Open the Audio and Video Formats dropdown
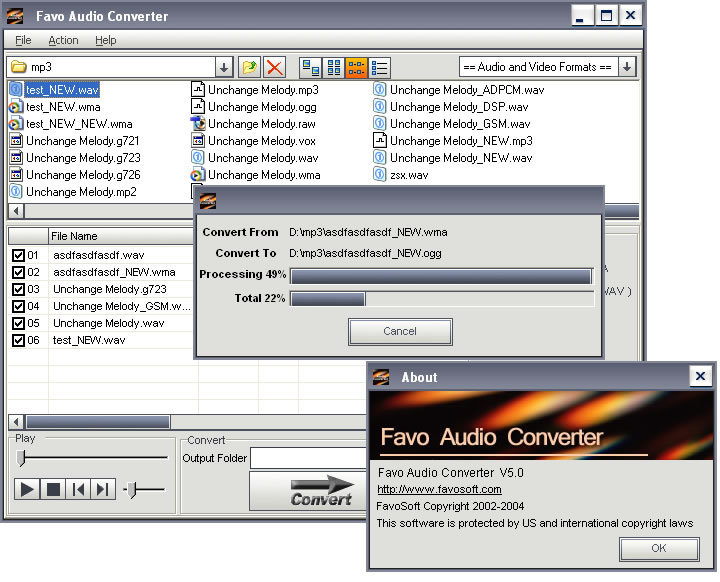 click(x=627, y=67)
